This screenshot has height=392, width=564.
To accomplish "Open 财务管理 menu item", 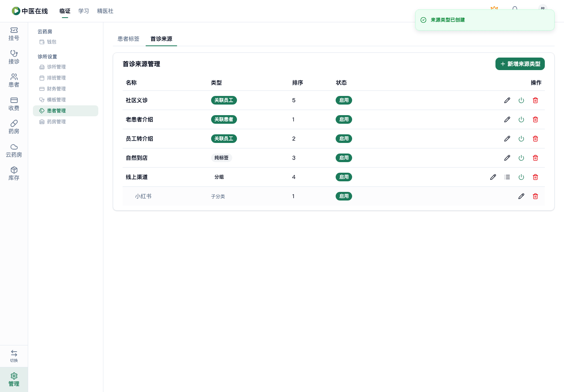I will 65,89.
